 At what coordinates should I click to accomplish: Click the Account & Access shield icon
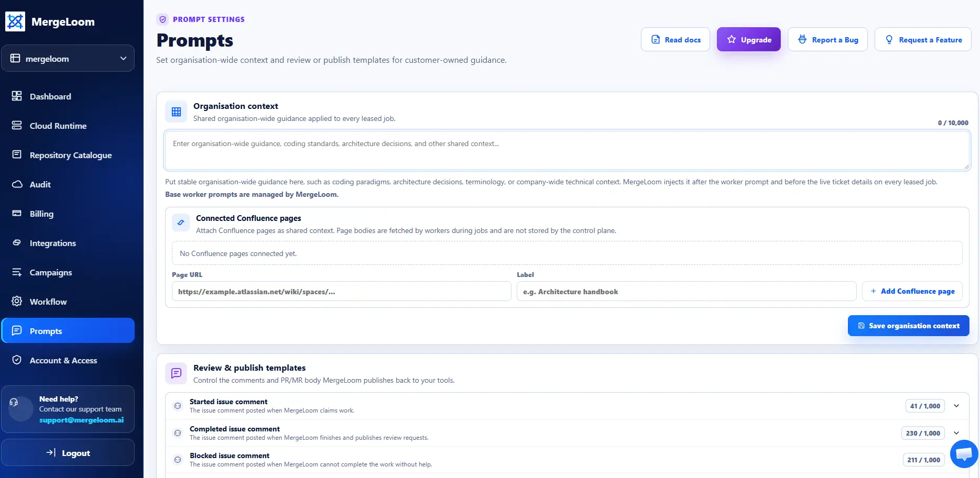(17, 360)
